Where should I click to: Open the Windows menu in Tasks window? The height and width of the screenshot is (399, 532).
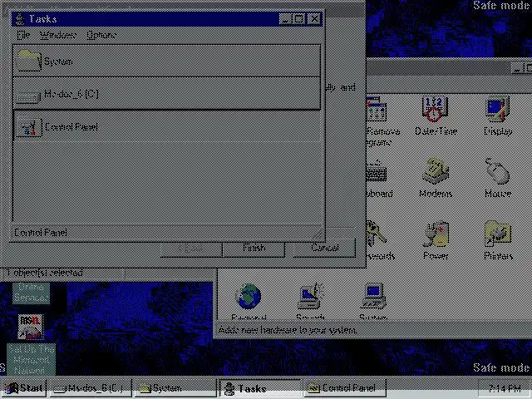coord(58,35)
